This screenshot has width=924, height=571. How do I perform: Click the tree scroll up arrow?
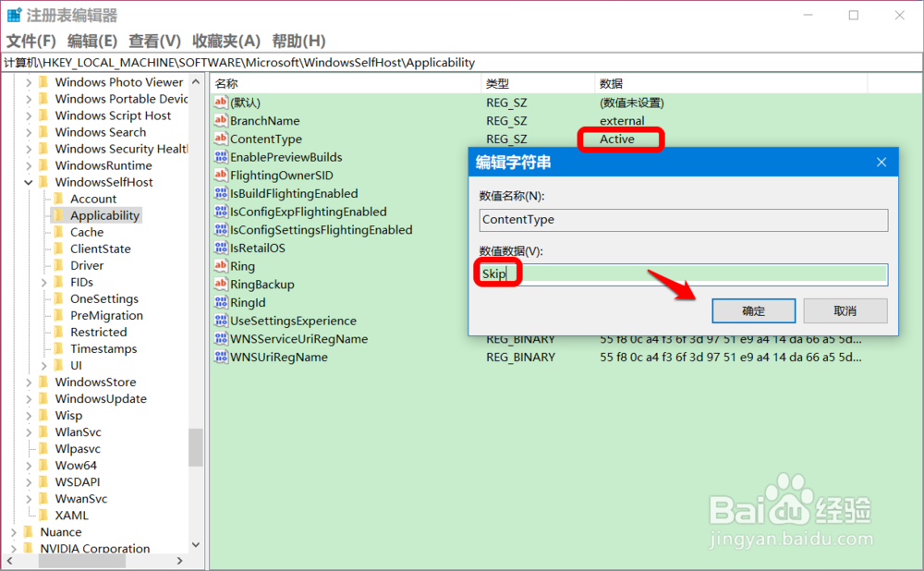196,82
